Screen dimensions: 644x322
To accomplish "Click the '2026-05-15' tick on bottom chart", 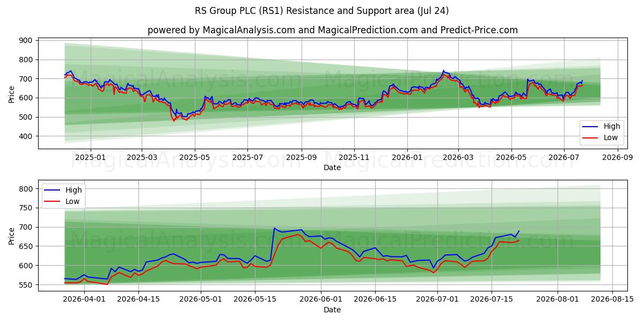I will pyautogui.click(x=255, y=299).
